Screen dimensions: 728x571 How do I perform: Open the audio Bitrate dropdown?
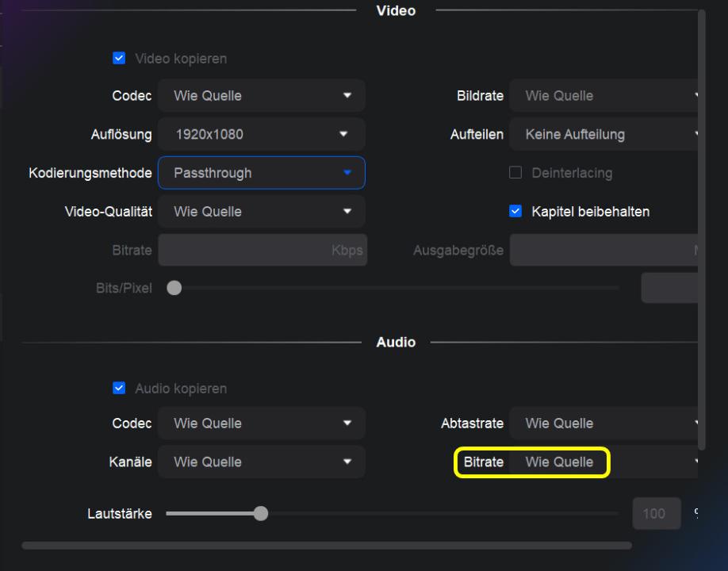click(604, 462)
